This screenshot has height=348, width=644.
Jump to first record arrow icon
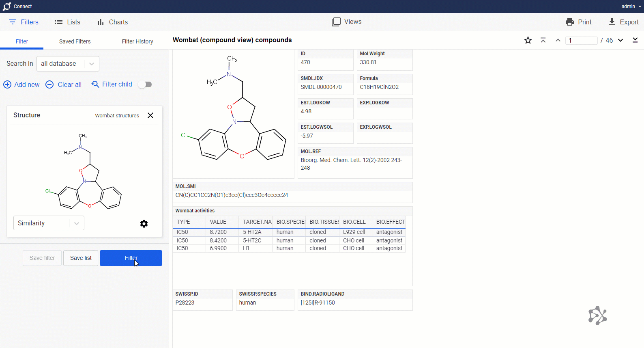(543, 40)
